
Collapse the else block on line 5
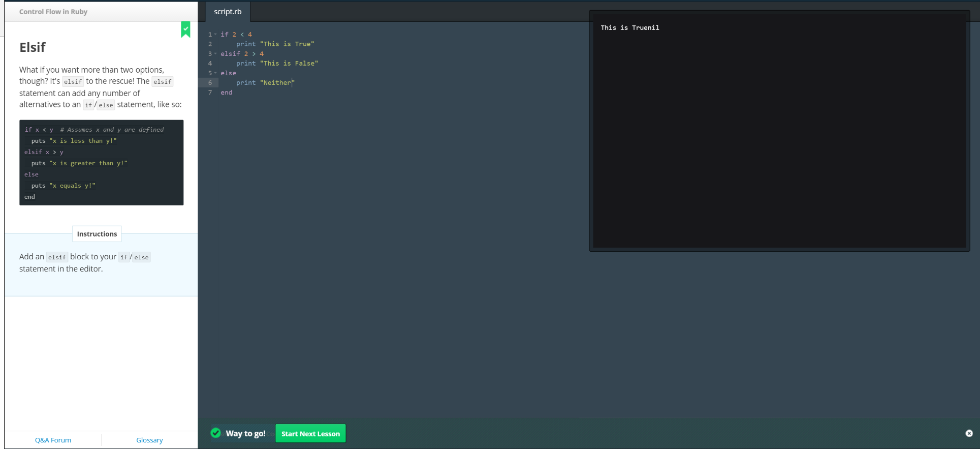pos(215,73)
